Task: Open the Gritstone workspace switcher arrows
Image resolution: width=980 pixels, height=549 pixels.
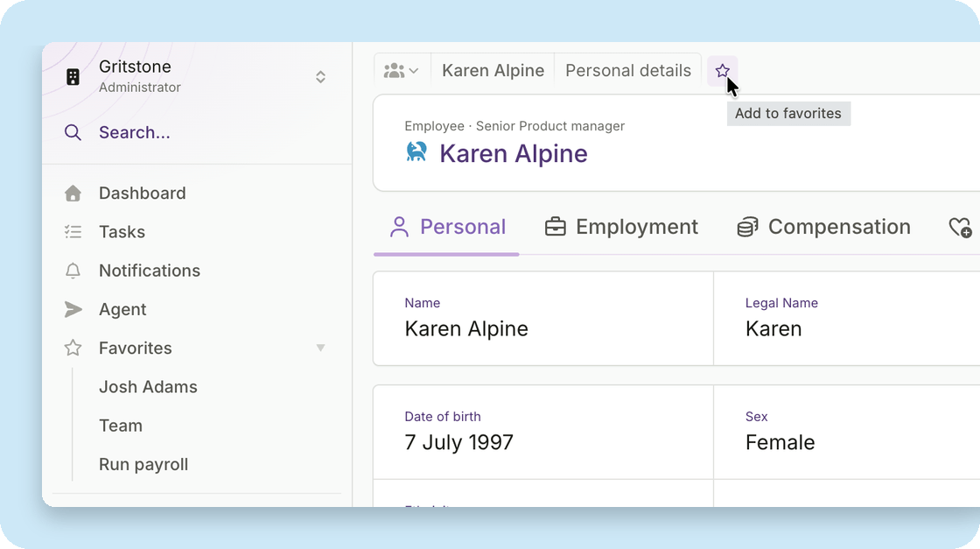Action: [x=320, y=77]
